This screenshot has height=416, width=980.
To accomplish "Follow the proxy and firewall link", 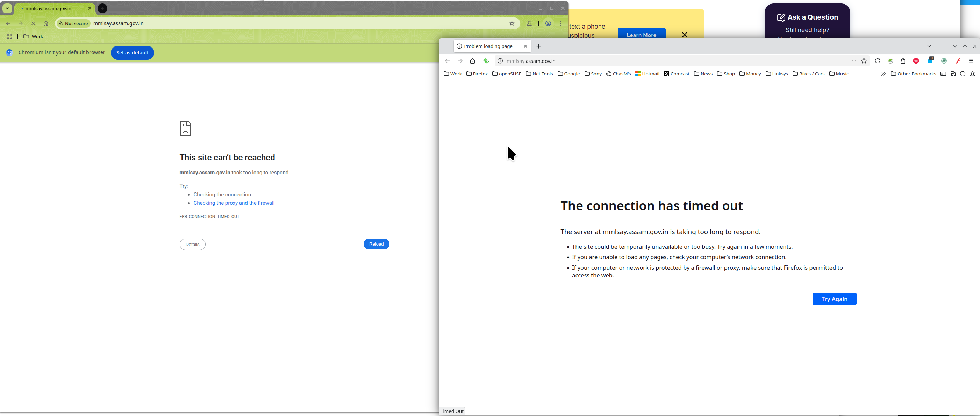I will 234,203.
